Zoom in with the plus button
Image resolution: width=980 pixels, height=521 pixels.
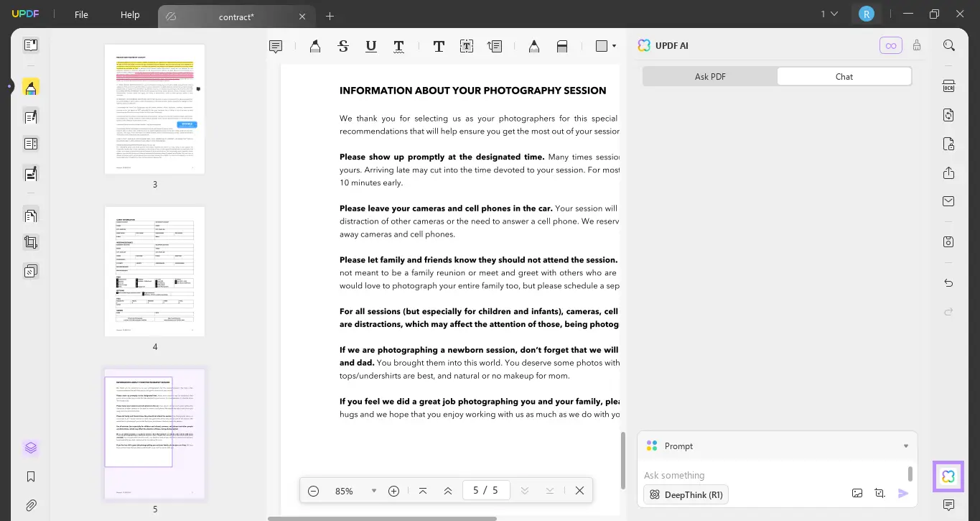point(393,491)
